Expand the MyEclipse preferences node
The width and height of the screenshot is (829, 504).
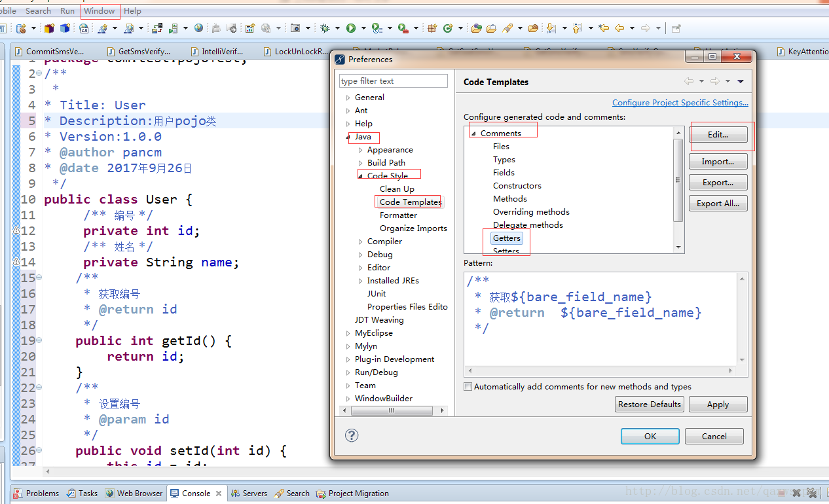[x=348, y=333]
